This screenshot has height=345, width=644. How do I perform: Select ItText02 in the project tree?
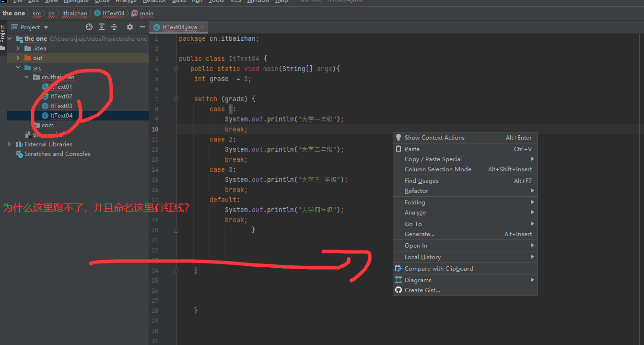61,96
